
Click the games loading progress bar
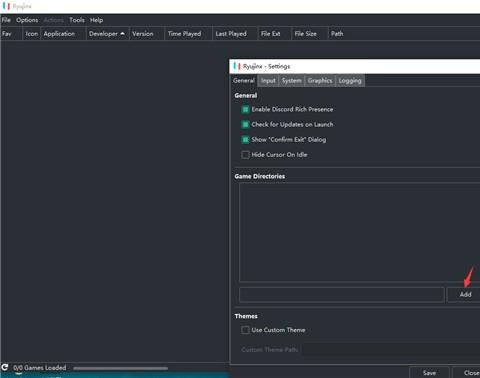point(121,368)
